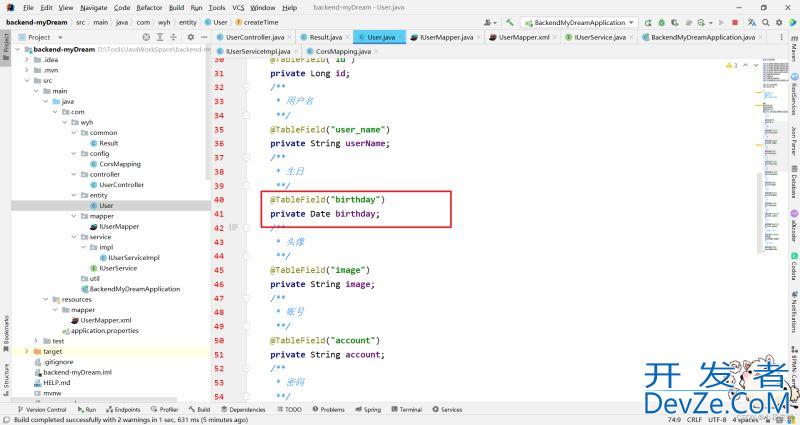The image size is (800, 425).
Task: Select CorsMapping in project tree
Action: pyautogui.click(x=115, y=164)
